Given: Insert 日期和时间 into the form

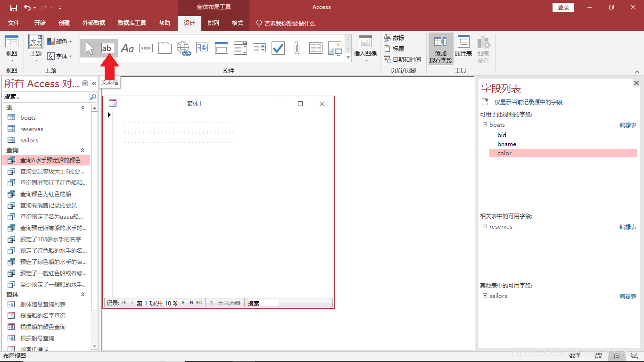Looking at the screenshot, I should pyautogui.click(x=403, y=59).
